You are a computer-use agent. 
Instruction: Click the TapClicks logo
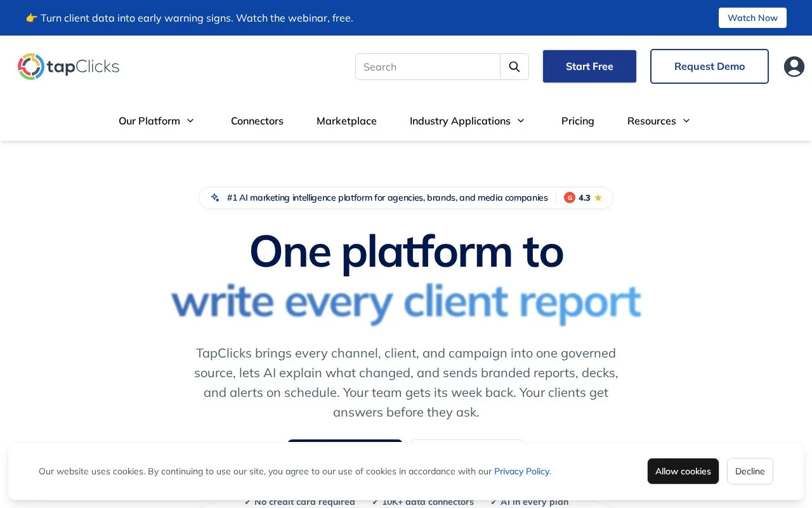(69, 67)
